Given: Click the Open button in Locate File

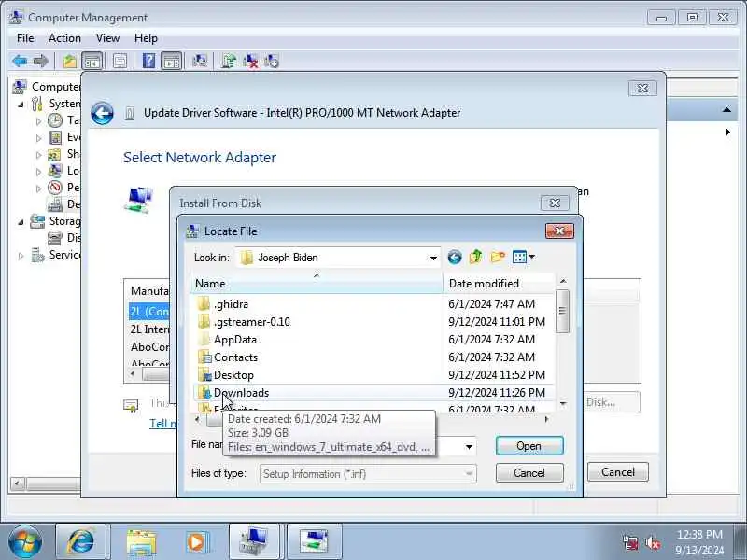Looking at the screenshot, I should (529, 446).
